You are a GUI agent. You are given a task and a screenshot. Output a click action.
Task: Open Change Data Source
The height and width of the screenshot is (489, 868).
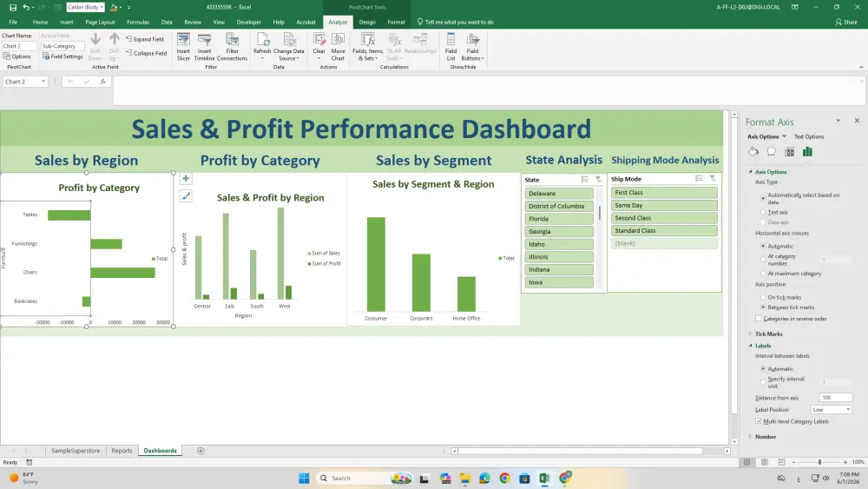pos(289,47)
